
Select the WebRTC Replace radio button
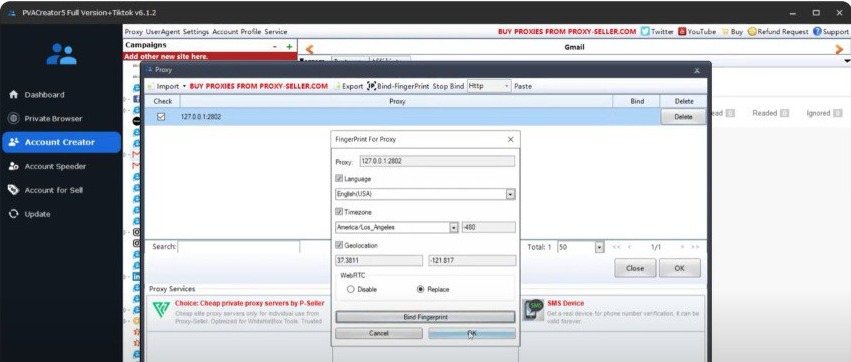[420, 289]
